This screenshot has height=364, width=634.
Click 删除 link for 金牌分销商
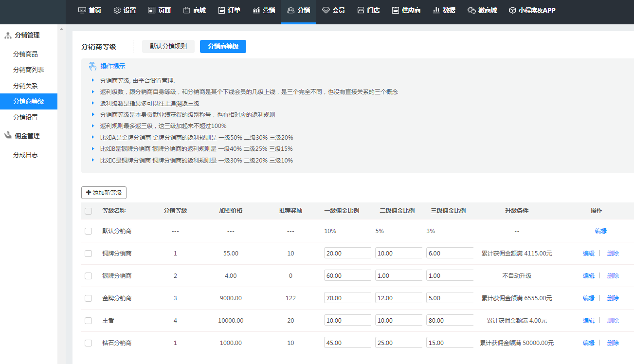(613, 298)
